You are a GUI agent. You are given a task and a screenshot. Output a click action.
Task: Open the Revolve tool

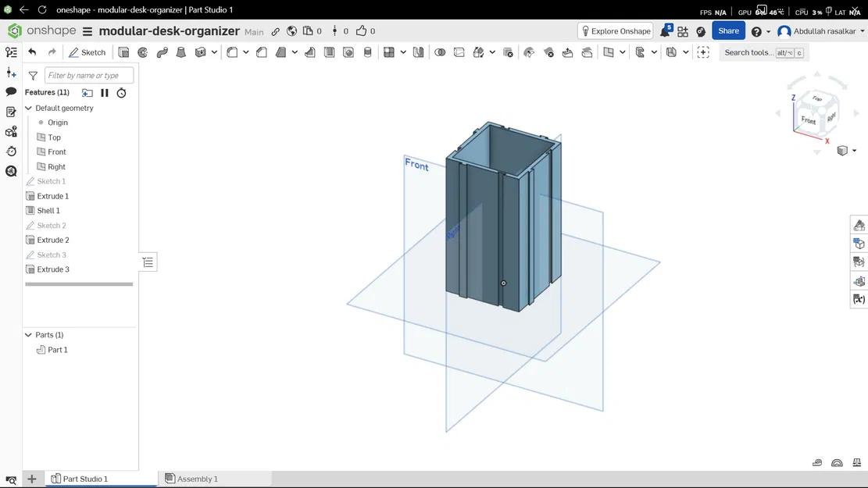(x=143, y=52)
